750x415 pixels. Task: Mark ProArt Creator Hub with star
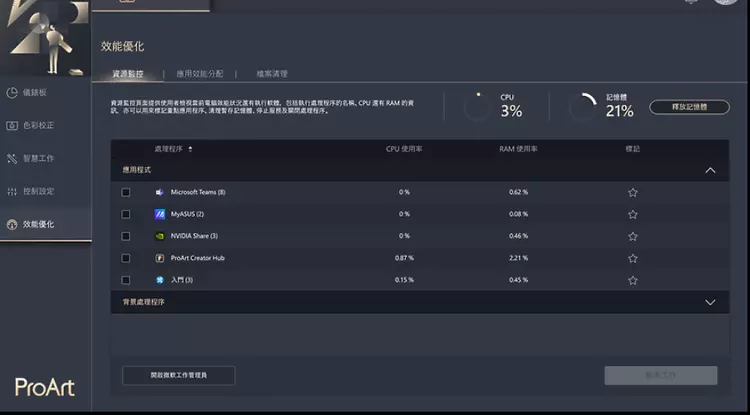click(632, 258)
